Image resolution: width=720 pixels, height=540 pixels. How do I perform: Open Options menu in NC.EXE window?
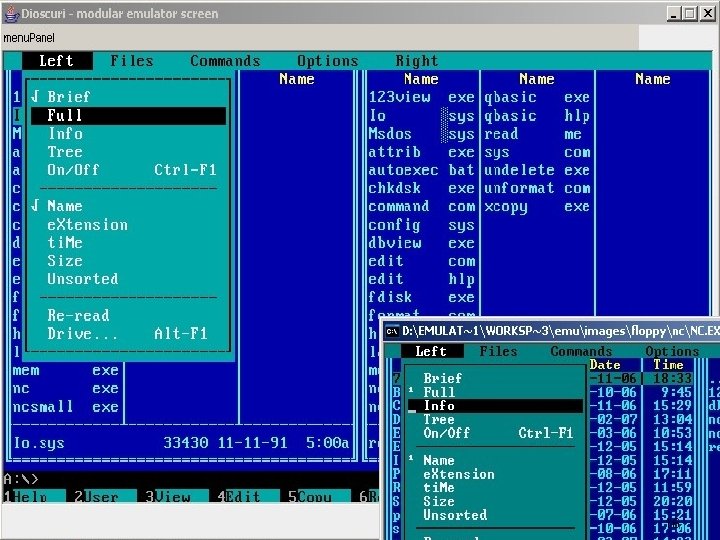[x=672, y=351]
